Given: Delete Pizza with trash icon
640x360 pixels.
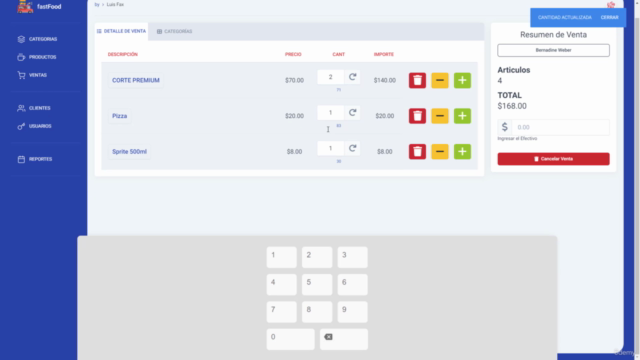Looking at the screenshot, I should (417, 116).
